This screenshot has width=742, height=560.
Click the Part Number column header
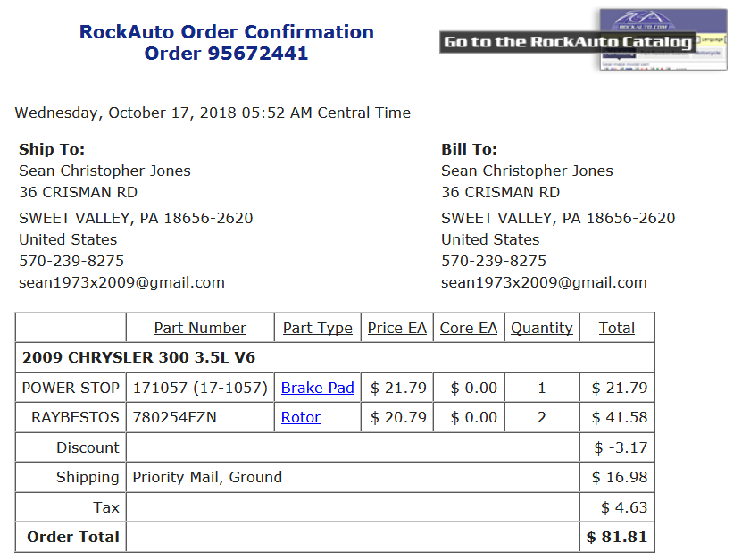[x=200, y=328]
